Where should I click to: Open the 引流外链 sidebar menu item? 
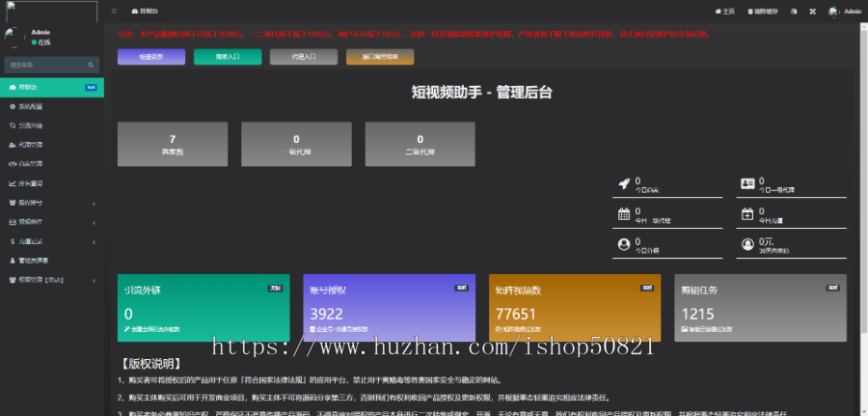[52, 125]
